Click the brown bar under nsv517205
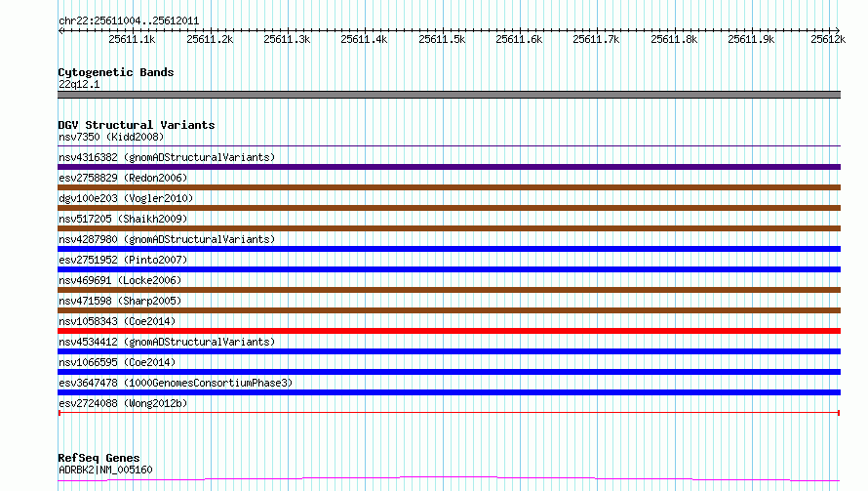 449,228
